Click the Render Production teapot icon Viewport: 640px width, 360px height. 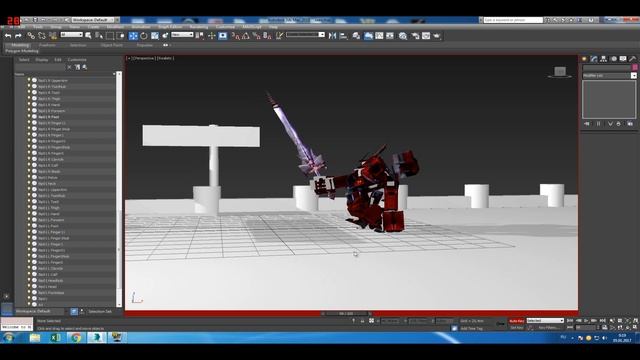point(437,36)
